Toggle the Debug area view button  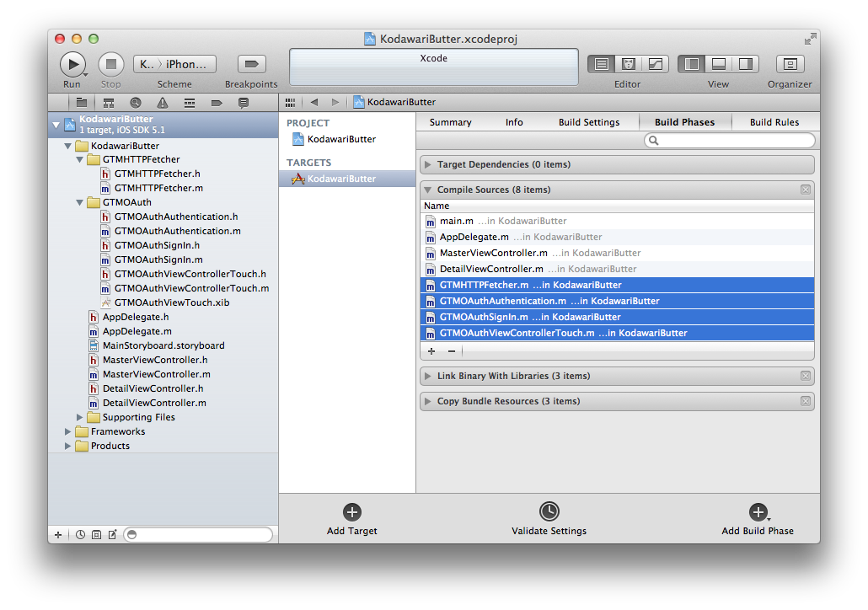pyautogui.click(x=719, y=64)
